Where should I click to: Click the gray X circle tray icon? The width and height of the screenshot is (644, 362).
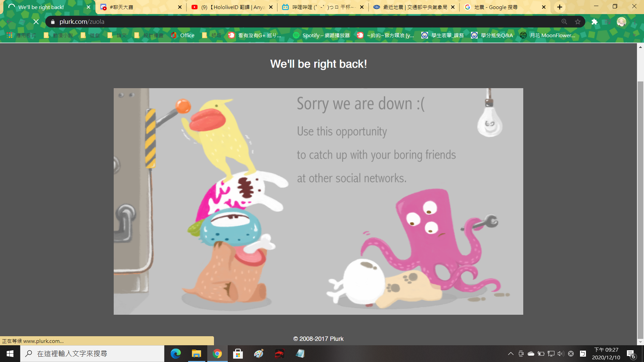pos(571,354)
